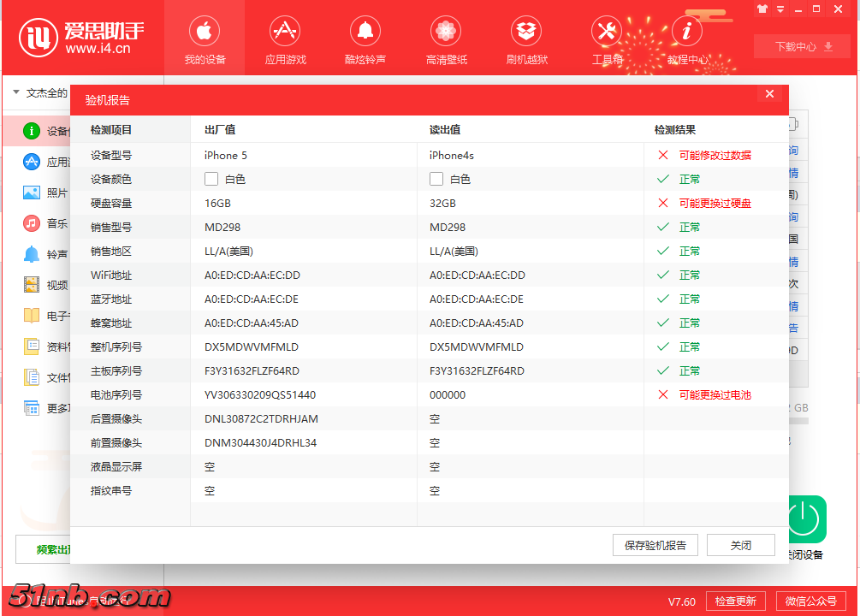Select the 更多 more features sidebar icon

coord(32,408)
